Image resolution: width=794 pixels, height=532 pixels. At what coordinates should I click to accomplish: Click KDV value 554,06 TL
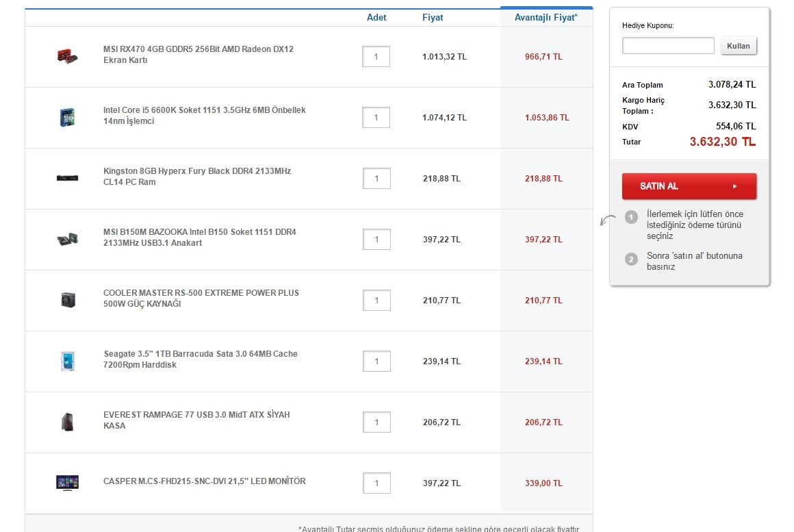[736, 126]
